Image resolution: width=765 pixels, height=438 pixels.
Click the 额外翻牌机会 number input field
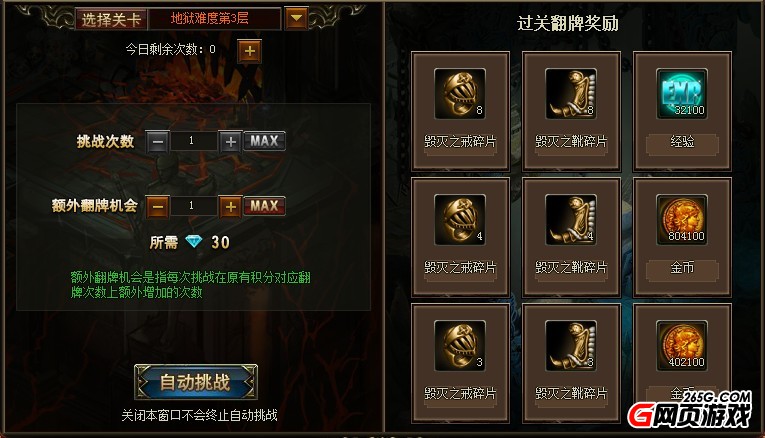pos(194,206)
